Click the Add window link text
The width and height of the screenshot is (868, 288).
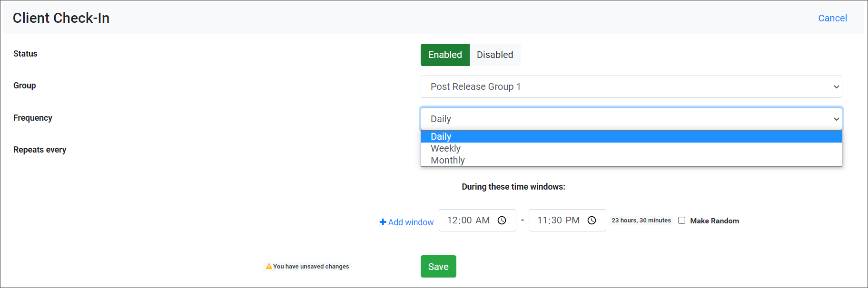point(411,222)
